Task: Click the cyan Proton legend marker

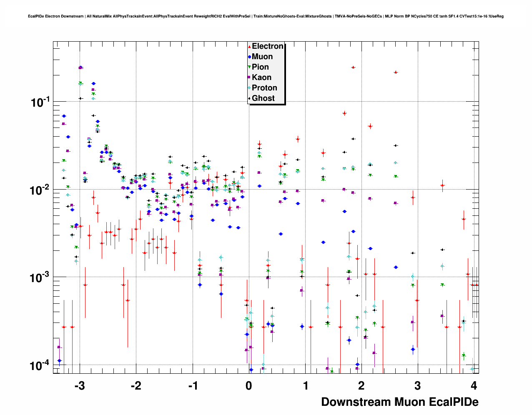Action: (x=249, y=88)
